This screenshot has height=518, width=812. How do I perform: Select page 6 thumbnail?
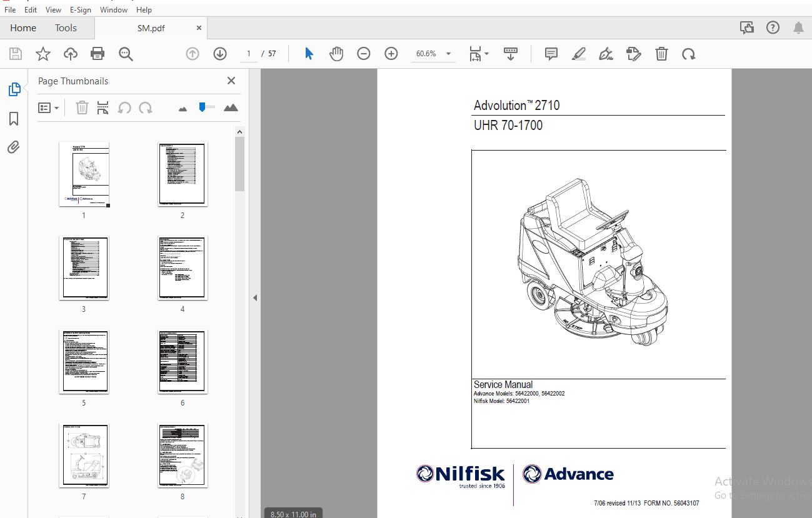click(183, 362)
